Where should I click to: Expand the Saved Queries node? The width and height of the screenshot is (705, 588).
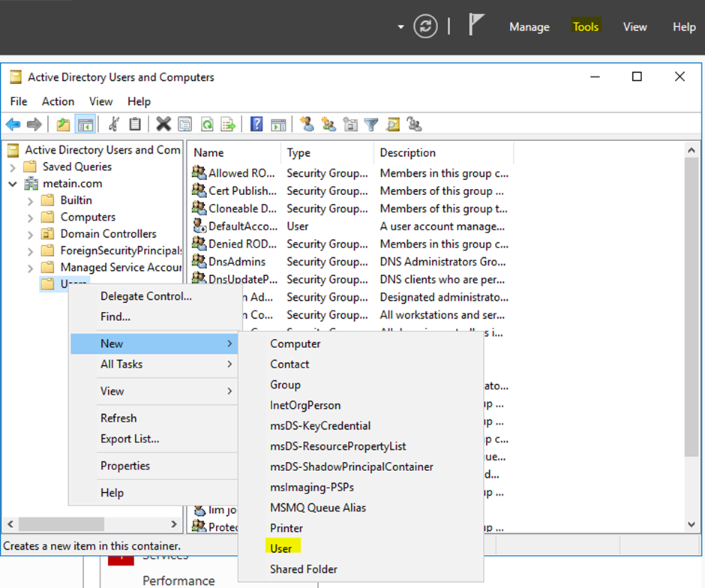point(13,167)
